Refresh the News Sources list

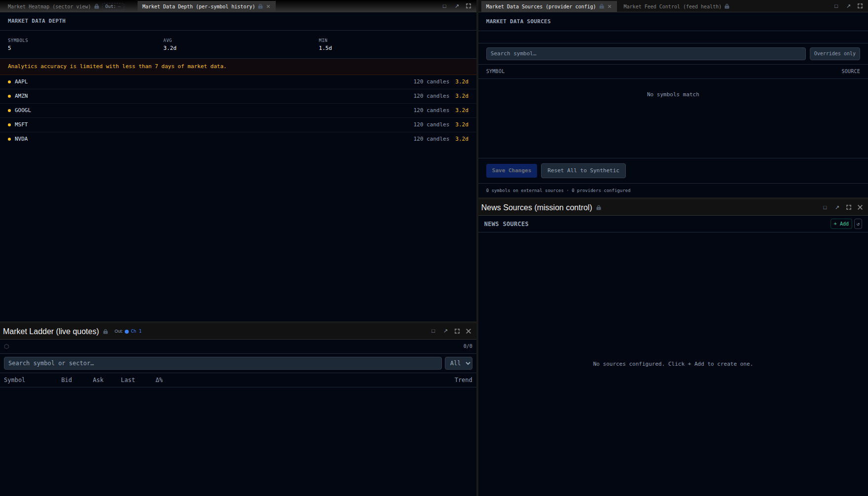[x=858, y=224]
